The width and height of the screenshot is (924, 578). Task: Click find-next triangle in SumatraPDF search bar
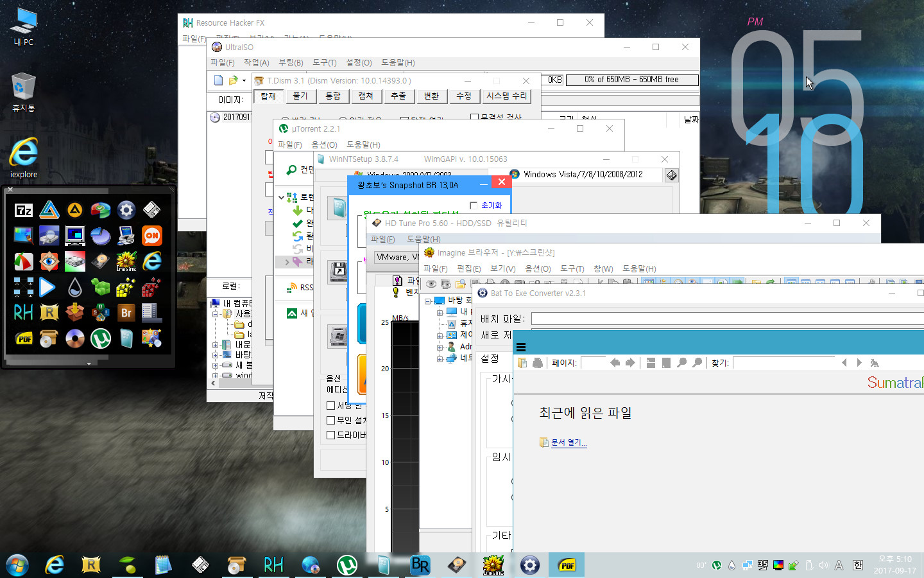pyautogui.click(x=859, y=363)
